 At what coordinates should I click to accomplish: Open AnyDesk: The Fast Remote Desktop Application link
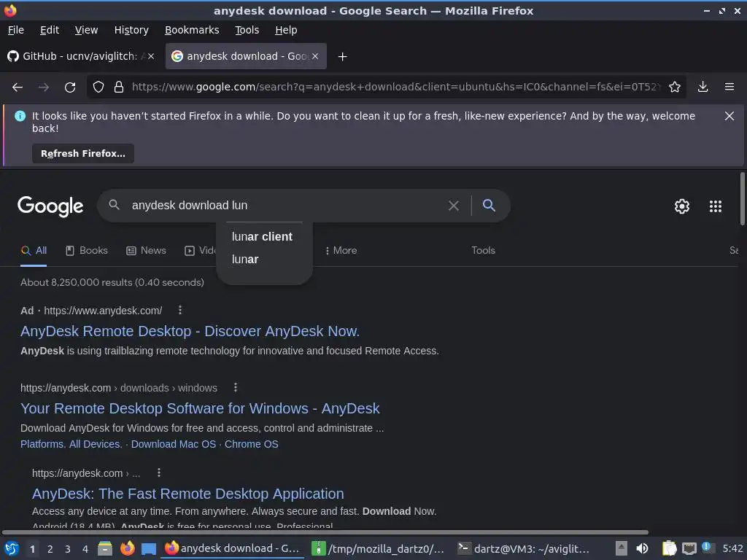188,494
